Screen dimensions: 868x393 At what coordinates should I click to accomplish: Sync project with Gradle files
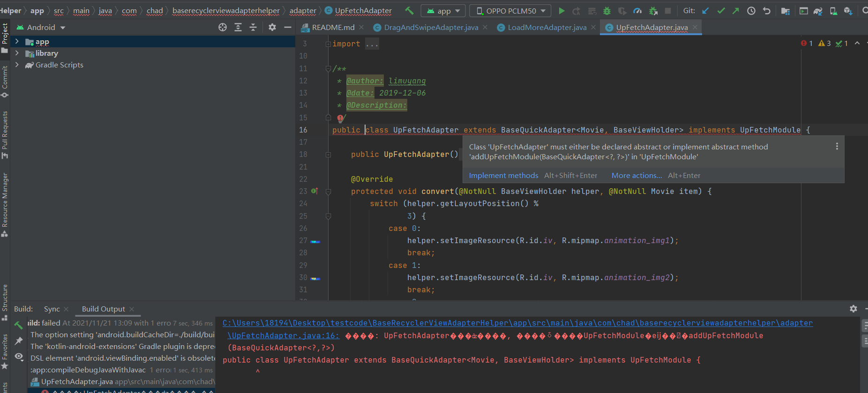(818, 10)
